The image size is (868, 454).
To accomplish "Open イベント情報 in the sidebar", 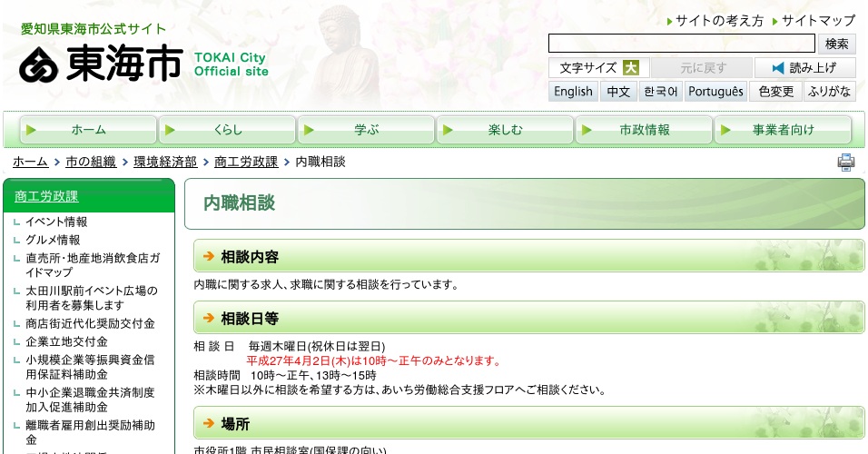I will coord(56,222).
